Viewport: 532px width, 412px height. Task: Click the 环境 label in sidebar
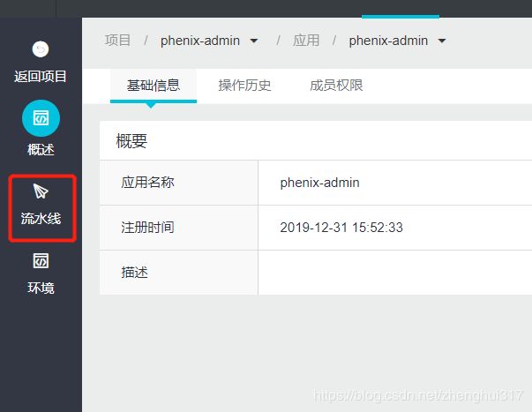point(41,288)
